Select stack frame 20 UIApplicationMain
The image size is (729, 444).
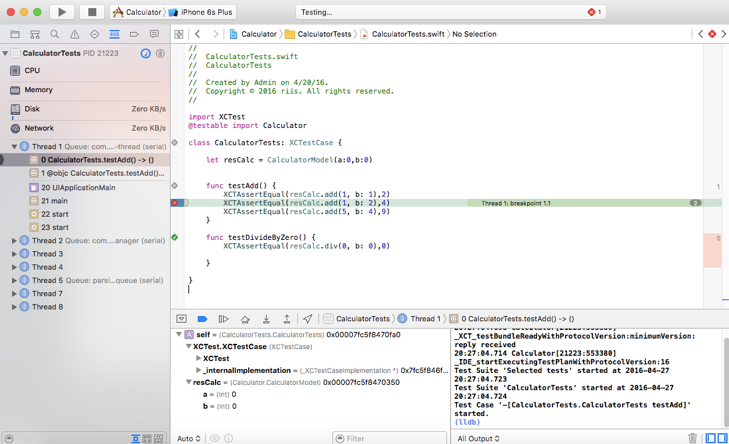(85, 188)
